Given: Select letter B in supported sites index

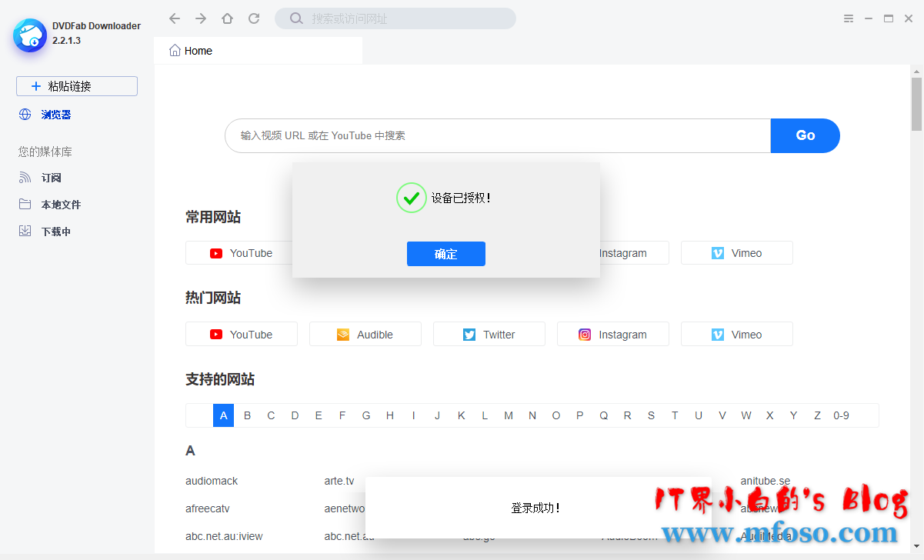Looking at the screenshot, I should point(247,415).
